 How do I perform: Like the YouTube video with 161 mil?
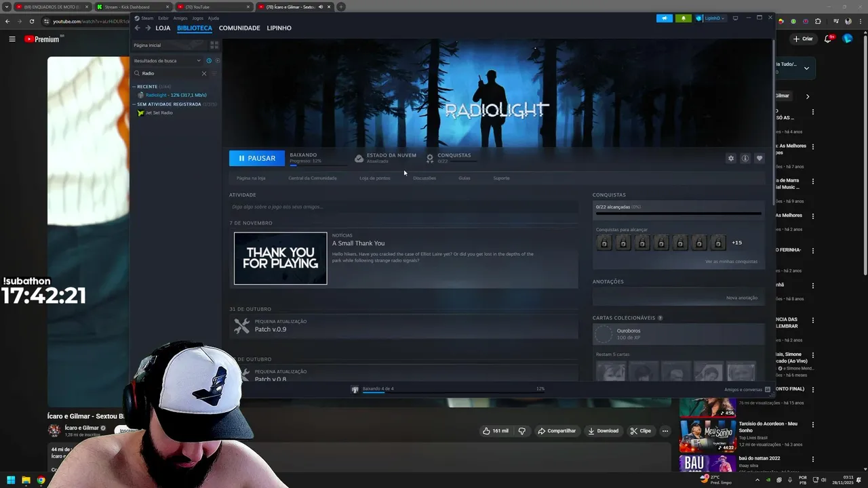[496, 430]
